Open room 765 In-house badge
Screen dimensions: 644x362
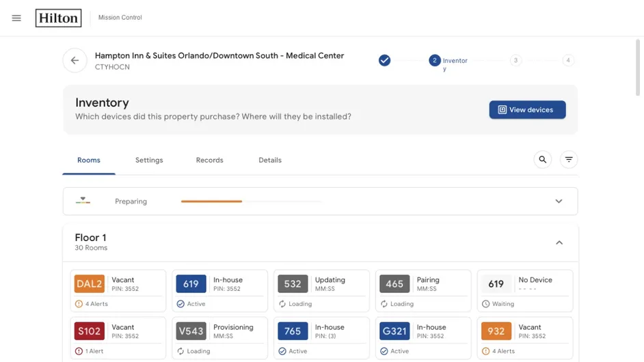pyautogui.click(x=293, y=331)
